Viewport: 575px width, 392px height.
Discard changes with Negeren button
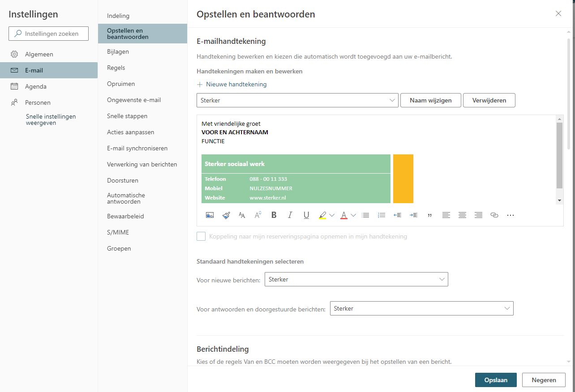click(x=544, y=380)
